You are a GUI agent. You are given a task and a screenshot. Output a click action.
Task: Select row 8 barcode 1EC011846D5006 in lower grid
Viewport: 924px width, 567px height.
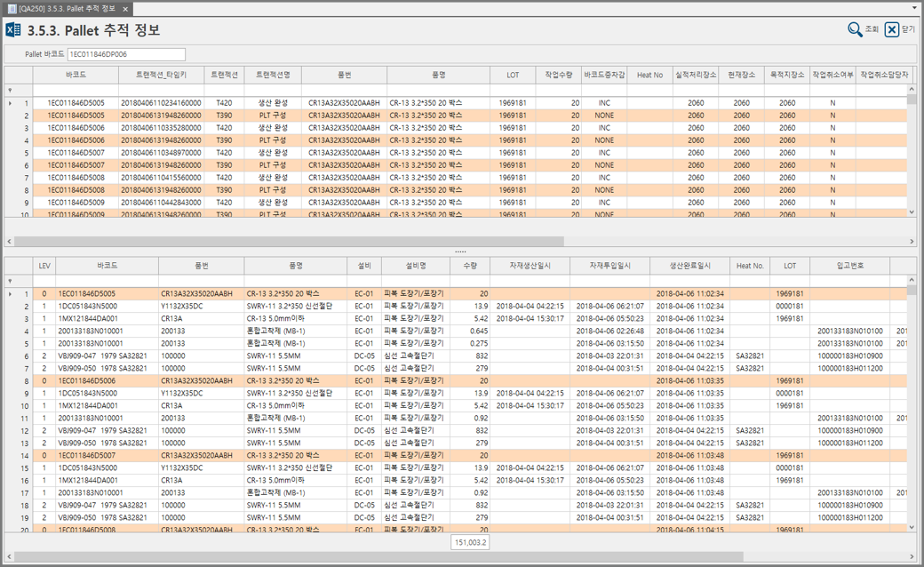coord(87,380)
